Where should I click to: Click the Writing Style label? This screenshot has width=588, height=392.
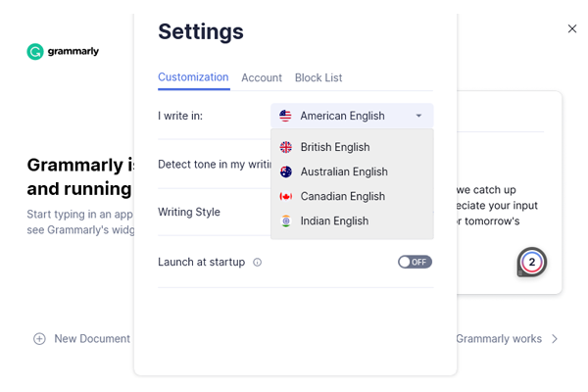pyautogui.click(x=189, y=212)
